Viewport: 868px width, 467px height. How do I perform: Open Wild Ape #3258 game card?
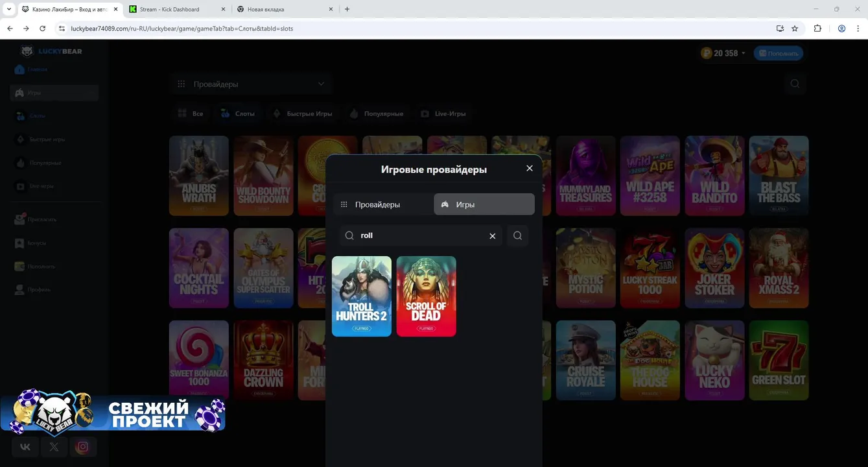tap(650, 175)
